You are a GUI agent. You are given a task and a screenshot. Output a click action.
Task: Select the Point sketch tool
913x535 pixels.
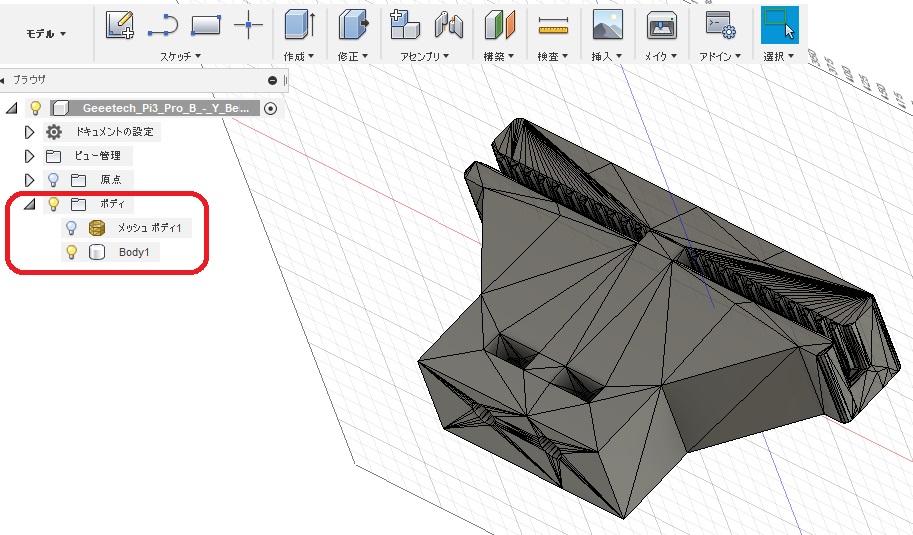click(248, 25)
